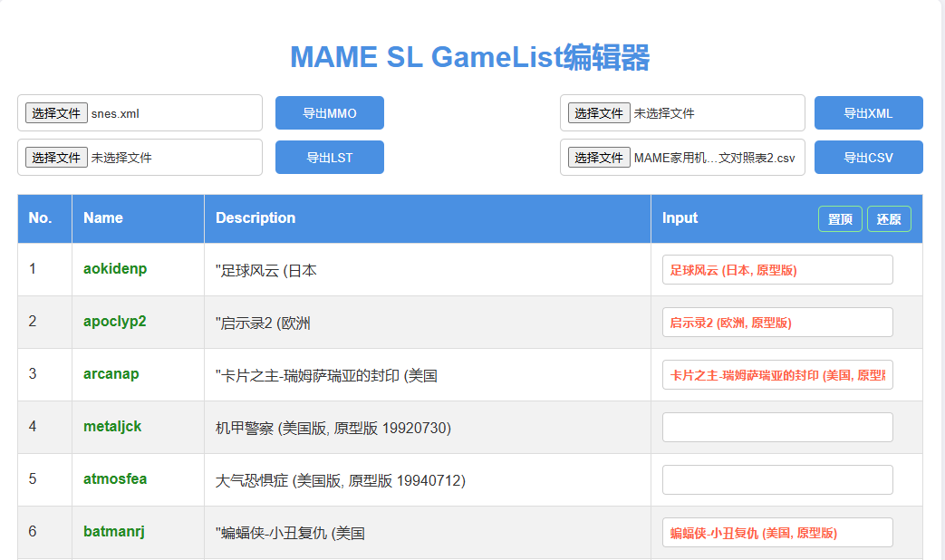Viewport: 945px width, 560px height.
Task: Click the 导出MMO export button
Action: (329, 112)
